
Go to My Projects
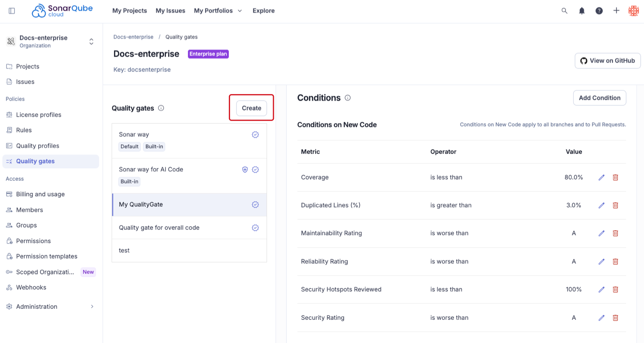130,11
